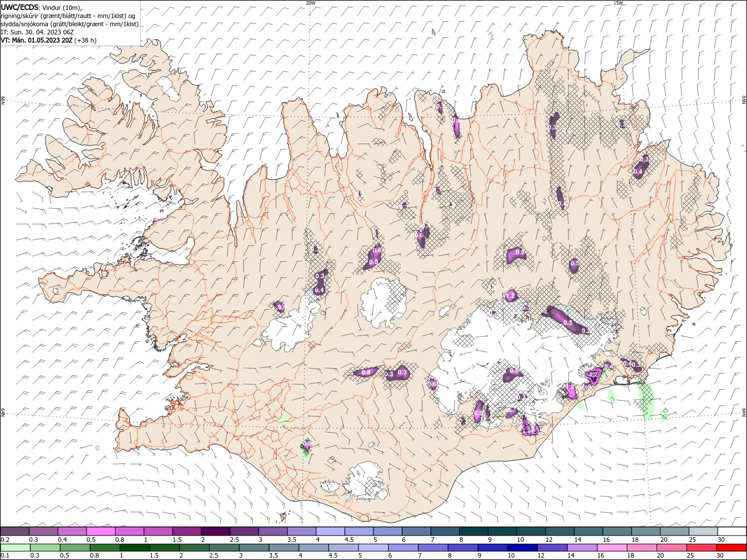The height and width of the screenshot is (560, 747).
Task: Pick the bright red swatch ending the rain scale
Action: 731,548
